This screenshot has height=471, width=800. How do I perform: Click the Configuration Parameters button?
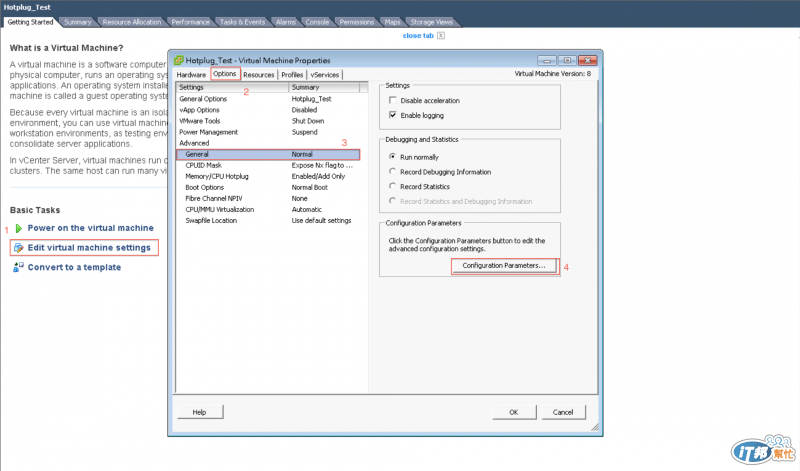tap(504, 266)
